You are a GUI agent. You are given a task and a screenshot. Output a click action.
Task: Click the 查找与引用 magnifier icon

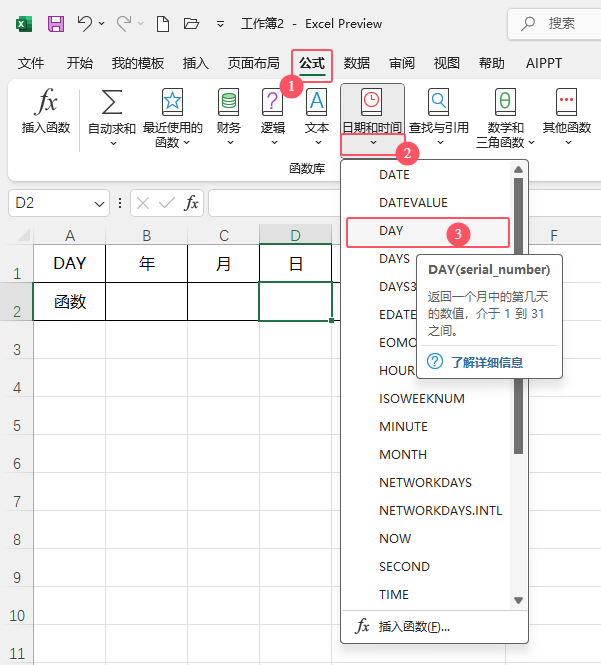coord(438,102)
